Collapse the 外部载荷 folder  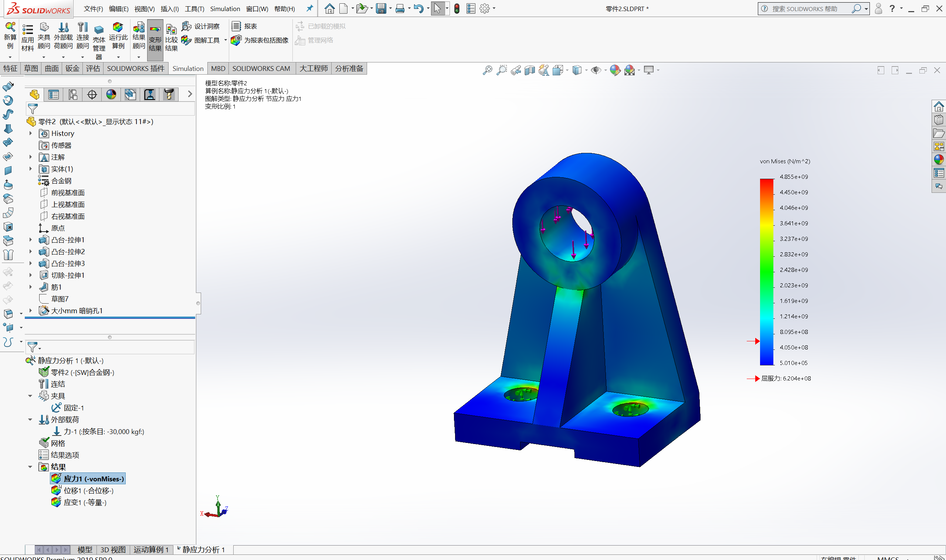pyautogui.click(x=30, y=420)
